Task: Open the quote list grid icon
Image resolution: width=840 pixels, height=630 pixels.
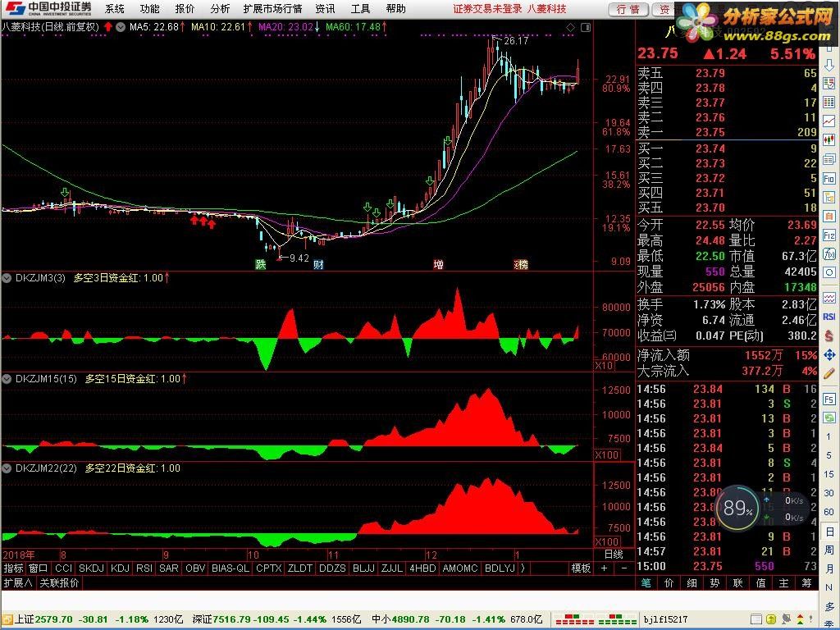Action: point(829,102)
